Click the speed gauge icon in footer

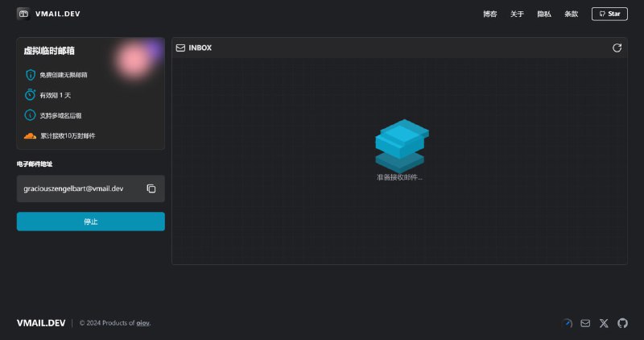(x=567, y=323)
